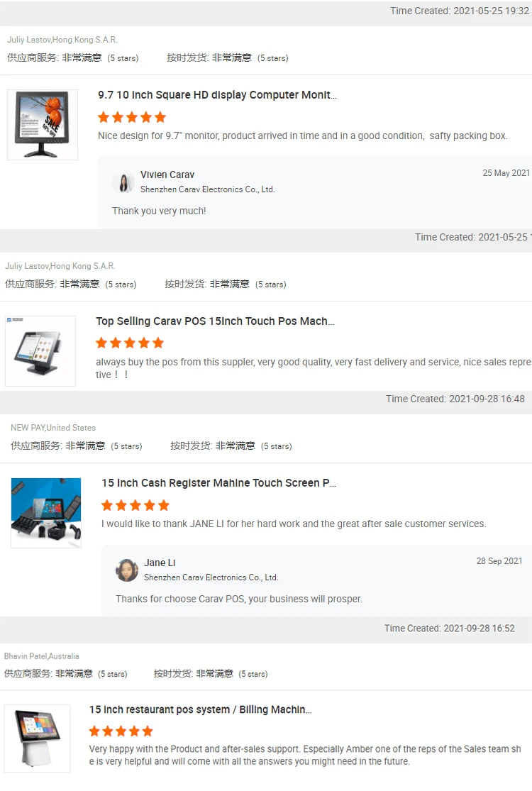Click the star rating under the restaurant pos system

(x=121, y=731)
